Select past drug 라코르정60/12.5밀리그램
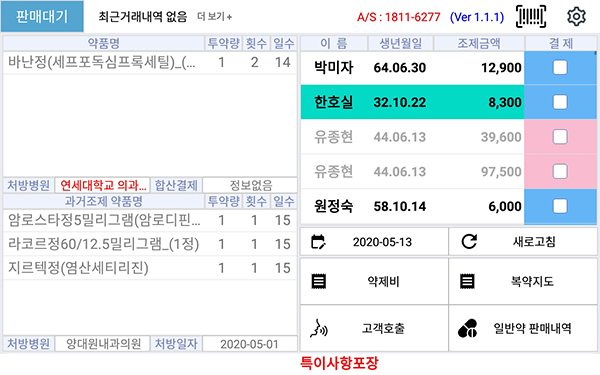 click(x=150, y=244)
